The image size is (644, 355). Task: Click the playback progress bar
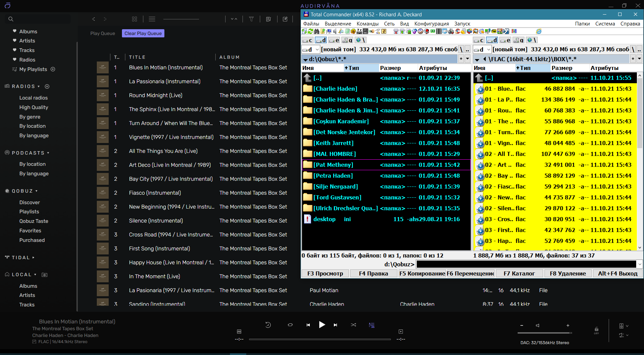[x=320, y=339]
